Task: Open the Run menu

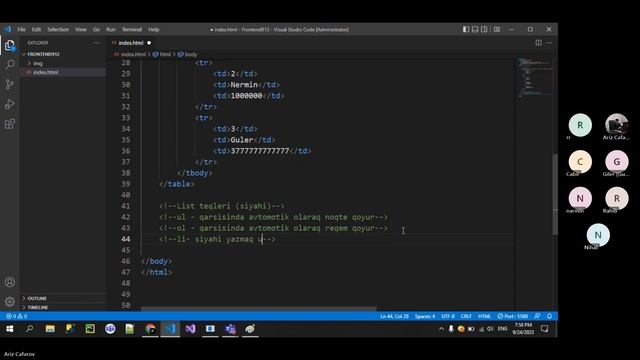Action: [111, 29]
